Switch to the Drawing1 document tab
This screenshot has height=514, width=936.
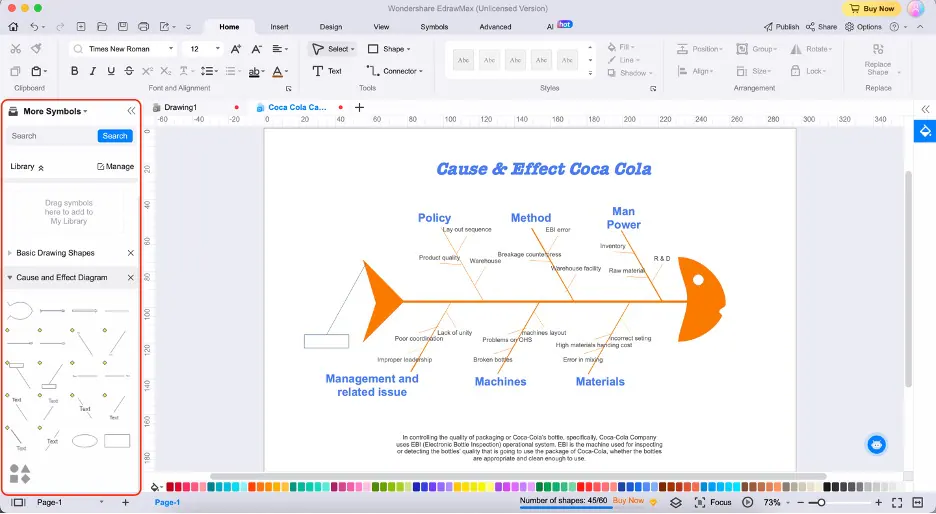click(x=180, y=107)
